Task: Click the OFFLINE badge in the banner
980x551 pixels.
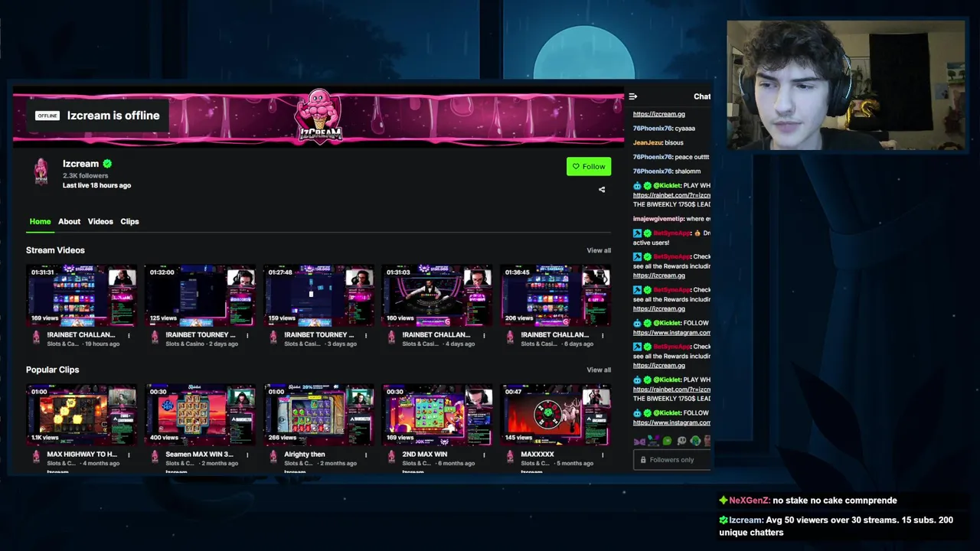Action: coord(47,116)
